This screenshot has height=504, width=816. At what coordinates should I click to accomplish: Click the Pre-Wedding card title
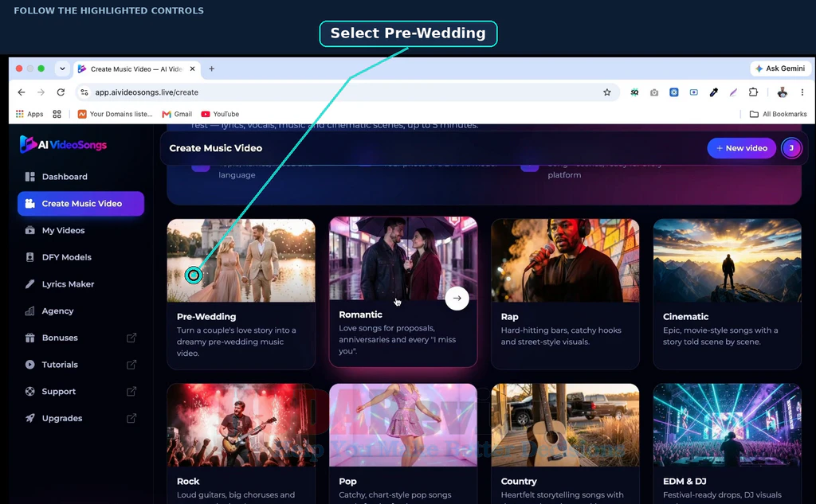pos(206,317)
